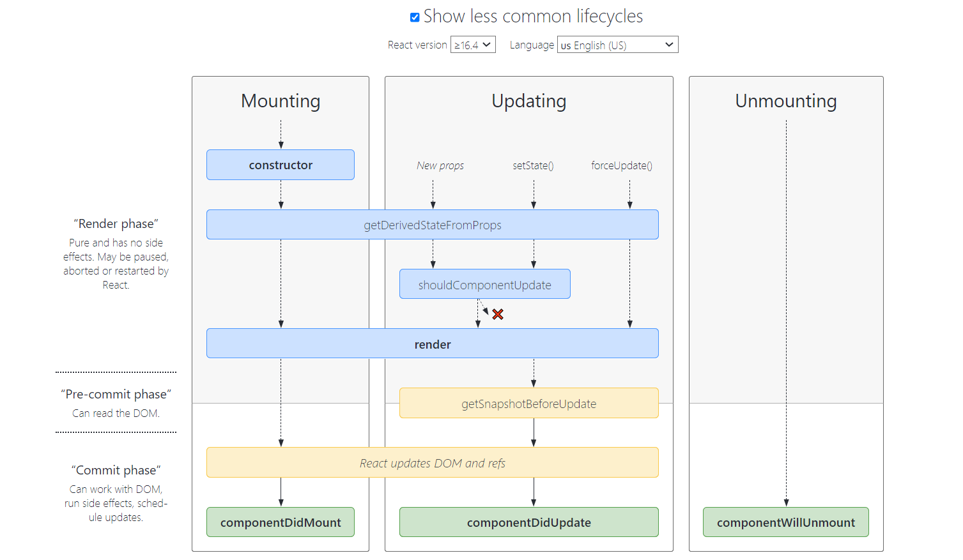The height and width of the screenshot is (560, 963).
Task: Click the Can read the DOM text
Action: (116, 413)
